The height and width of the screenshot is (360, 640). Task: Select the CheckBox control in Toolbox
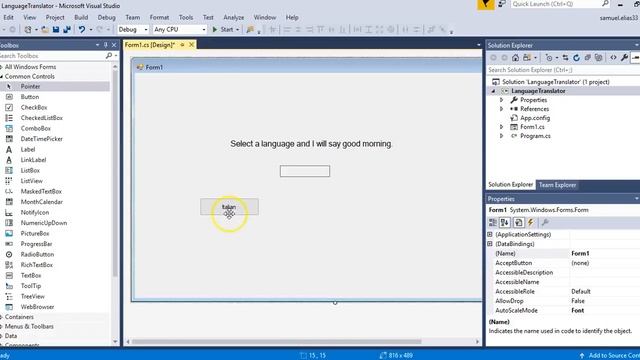click(34, 107)
